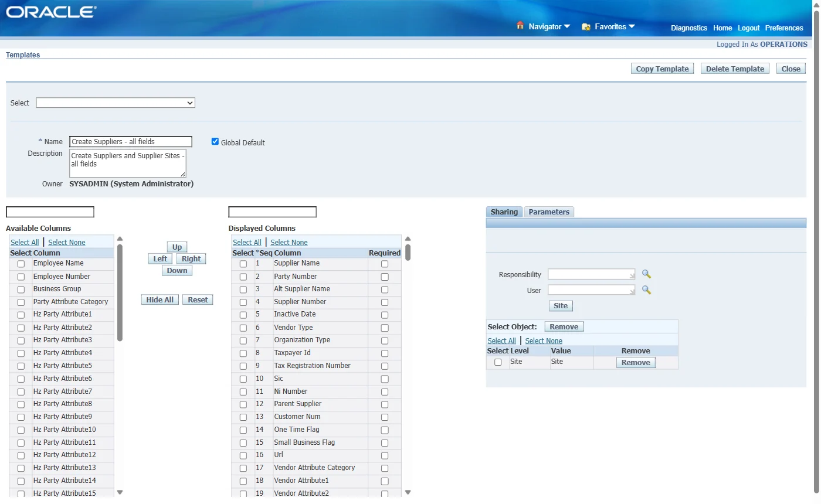Toggle the Global Default checkbox
This screenshot has height=504, width=821.
(215, 141)
